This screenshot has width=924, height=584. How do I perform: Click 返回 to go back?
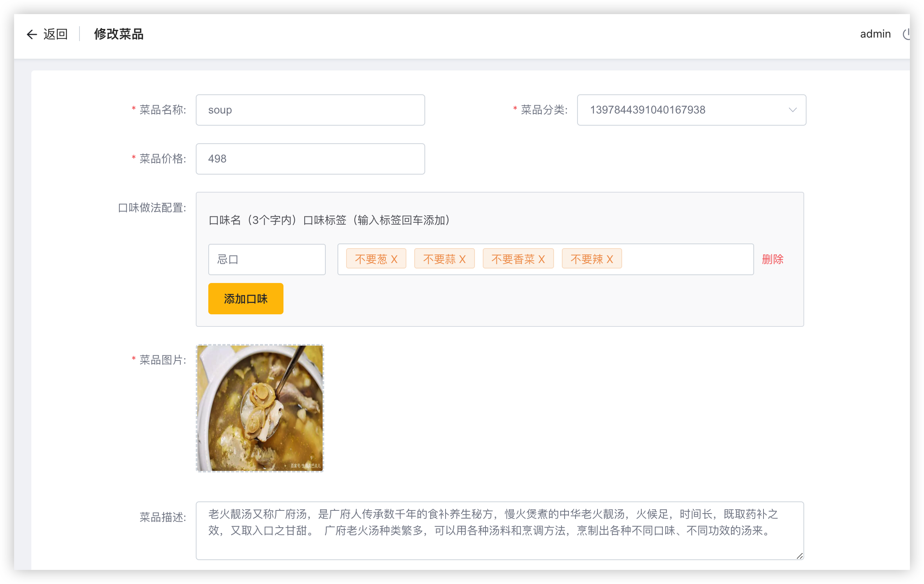56,34
